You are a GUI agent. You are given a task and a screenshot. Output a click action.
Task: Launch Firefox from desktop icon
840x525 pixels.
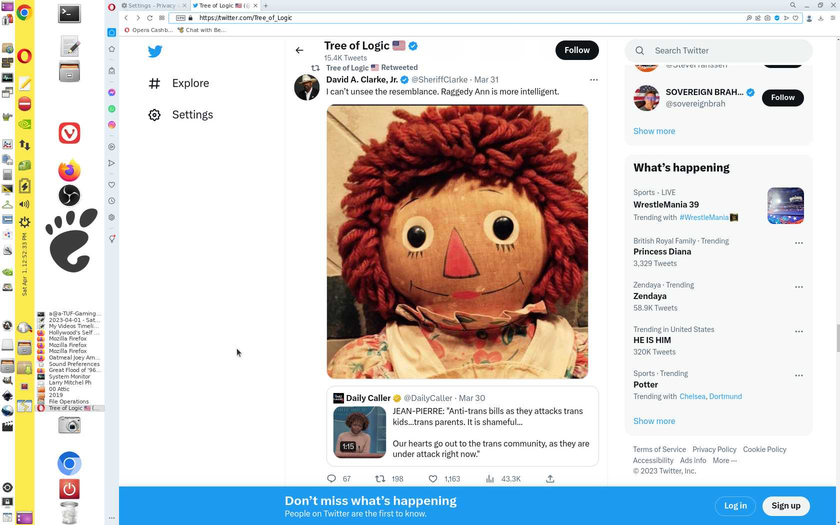point(69,170)
